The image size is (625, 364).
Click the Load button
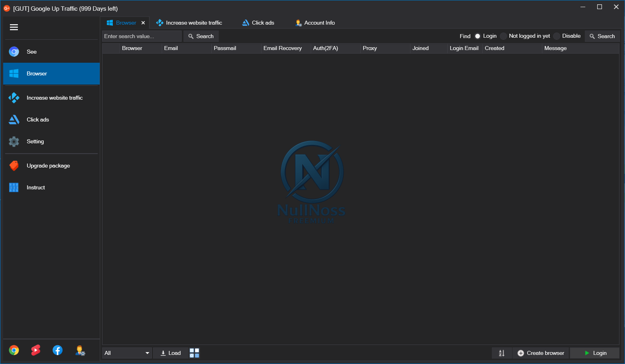tap(170, 353)
